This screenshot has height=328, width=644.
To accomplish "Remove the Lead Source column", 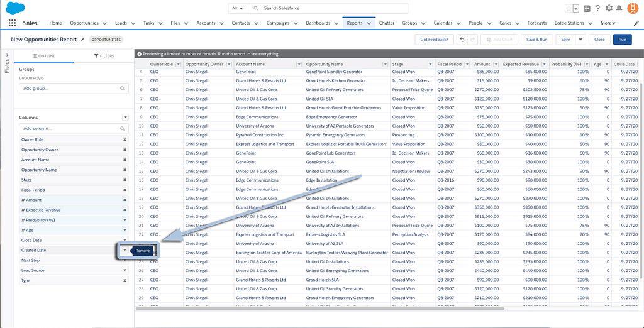I will pyautogui.click(x=125, y=270).
